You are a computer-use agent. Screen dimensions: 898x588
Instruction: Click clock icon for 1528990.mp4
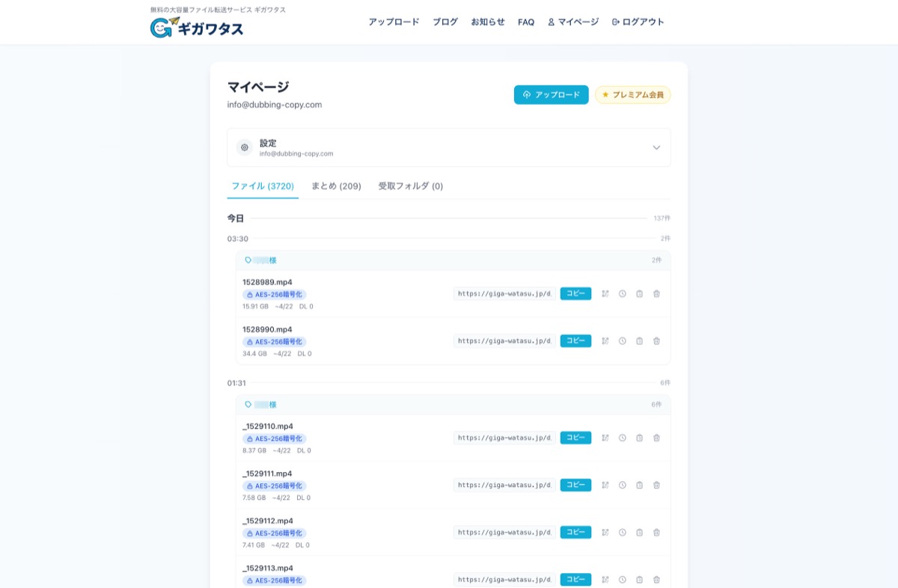point(623,341)
